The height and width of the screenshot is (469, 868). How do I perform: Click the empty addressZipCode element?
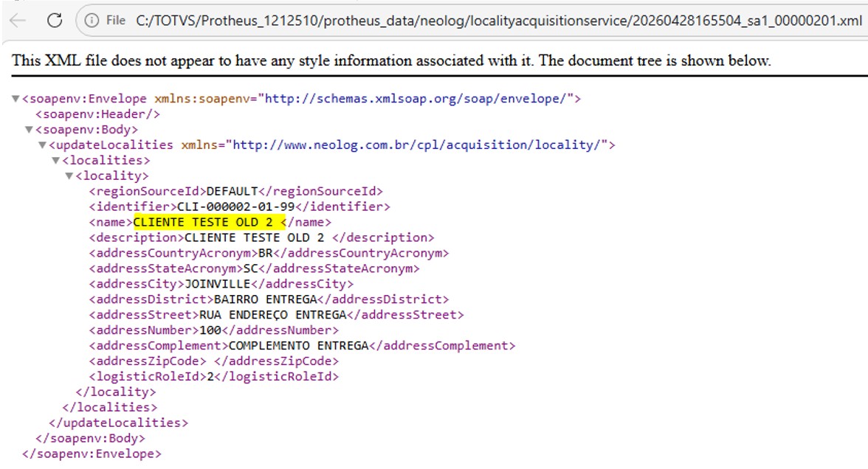(214, 361)
